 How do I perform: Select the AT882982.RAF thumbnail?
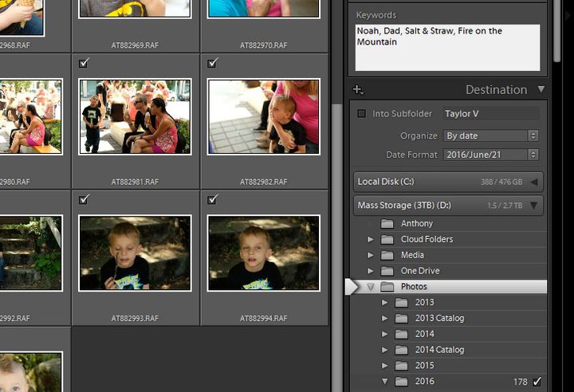[x=264, y=117]
